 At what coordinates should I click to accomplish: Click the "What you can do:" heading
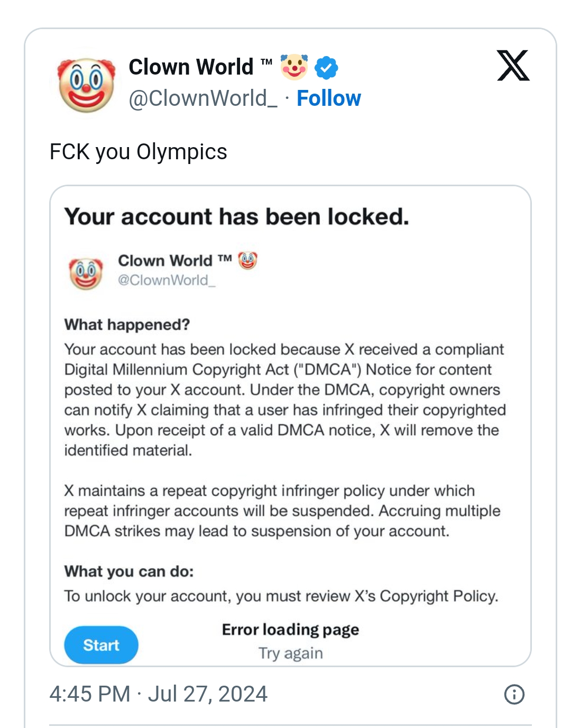(x=129, y=571)
